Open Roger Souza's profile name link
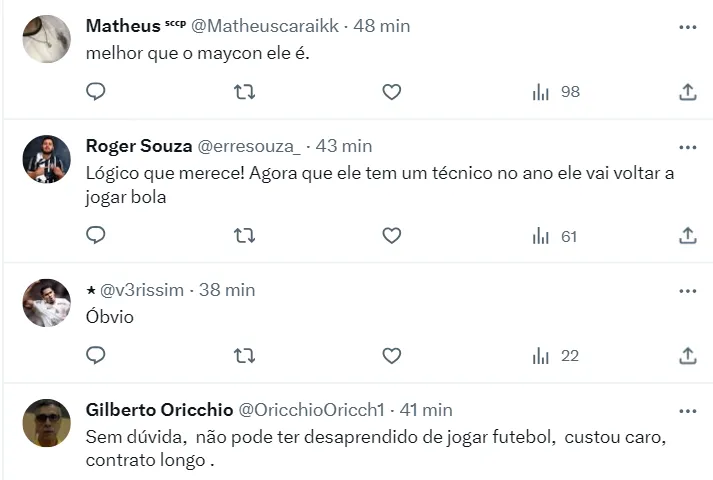The image size is (713, 480). pyautogui.click(x=139, y=146)
